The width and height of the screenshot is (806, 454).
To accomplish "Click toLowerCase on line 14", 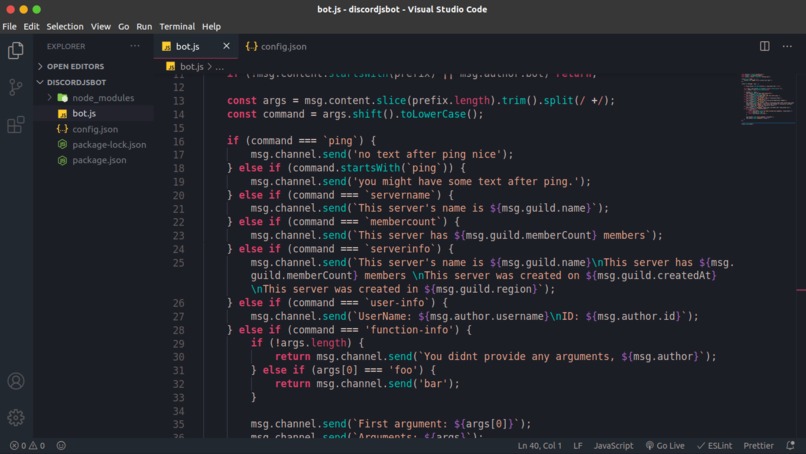I will tap(433, 114).
